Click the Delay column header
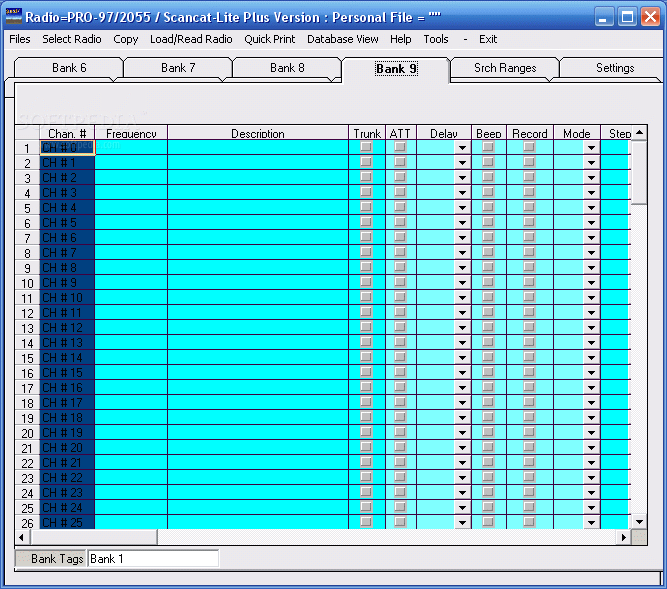The height and width of the screenshot is (589, 667). pyautogui.click(x=444, y=133)
